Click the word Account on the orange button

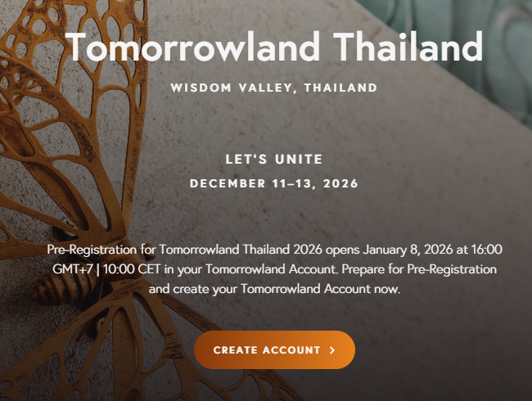pyautogui.click(x=292, y=350)
